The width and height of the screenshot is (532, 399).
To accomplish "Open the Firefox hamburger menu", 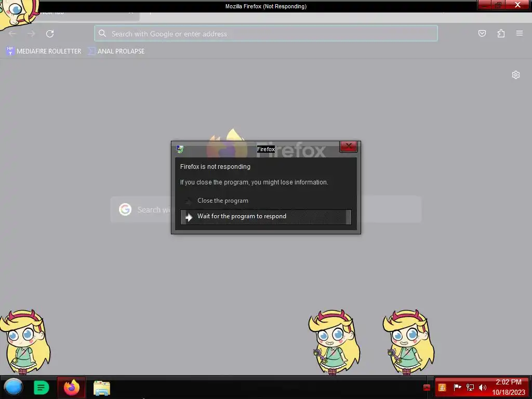I will [x=520, y=33].
